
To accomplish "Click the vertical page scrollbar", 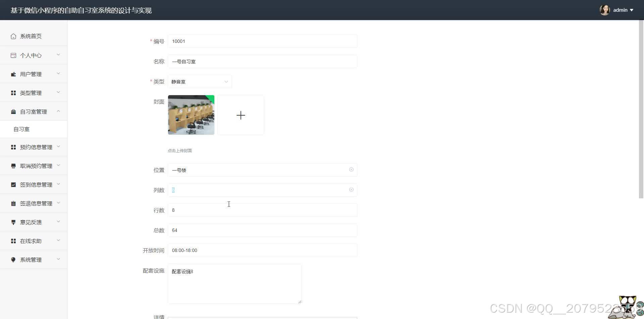I will 641,109.
